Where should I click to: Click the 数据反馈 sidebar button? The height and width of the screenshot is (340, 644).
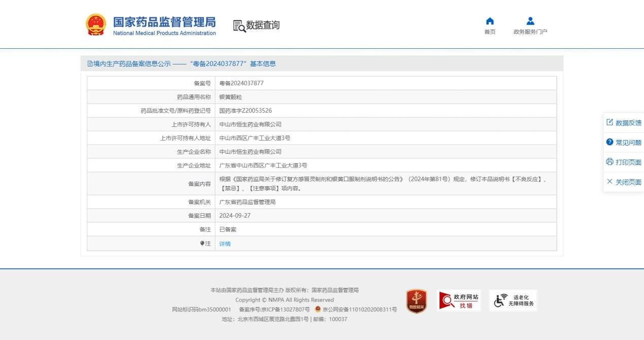point(624,123)
